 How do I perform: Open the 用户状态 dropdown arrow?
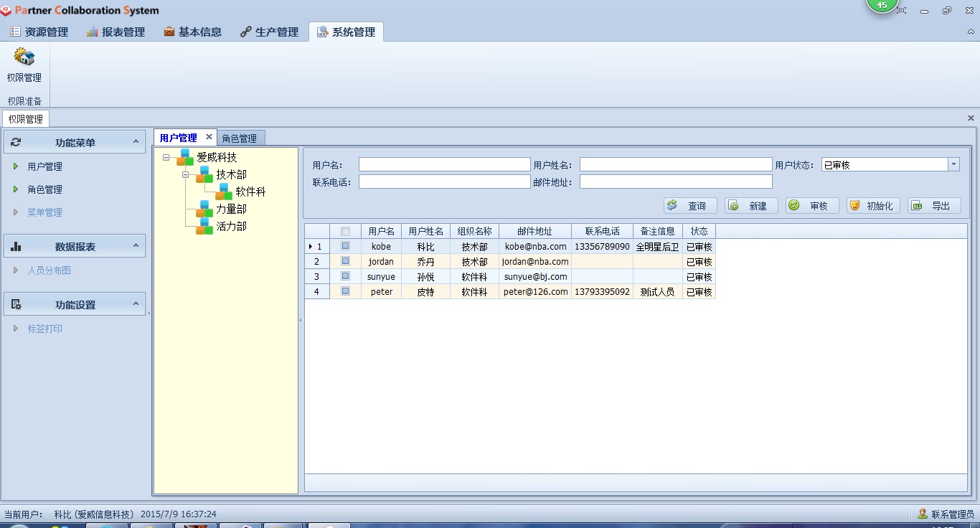[953, 164]
